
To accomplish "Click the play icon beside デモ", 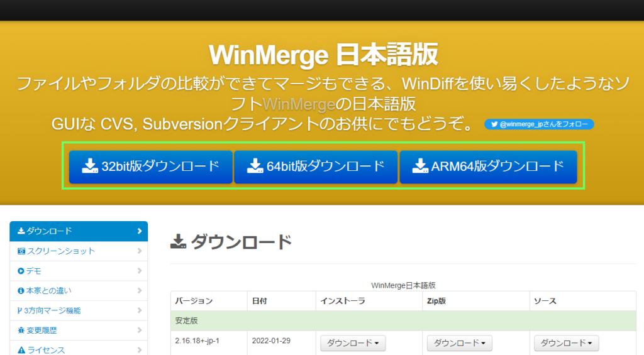I will (x=21, y=271).
